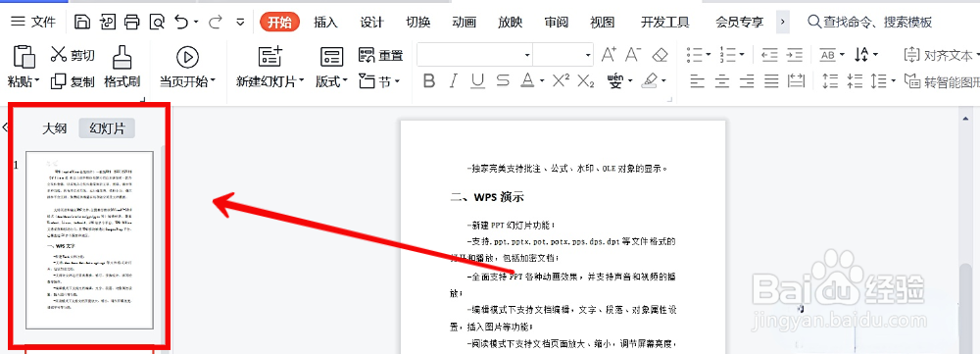The image size is (980, 354).
Task: Click the text direction icon
Action: coord(860,55)
